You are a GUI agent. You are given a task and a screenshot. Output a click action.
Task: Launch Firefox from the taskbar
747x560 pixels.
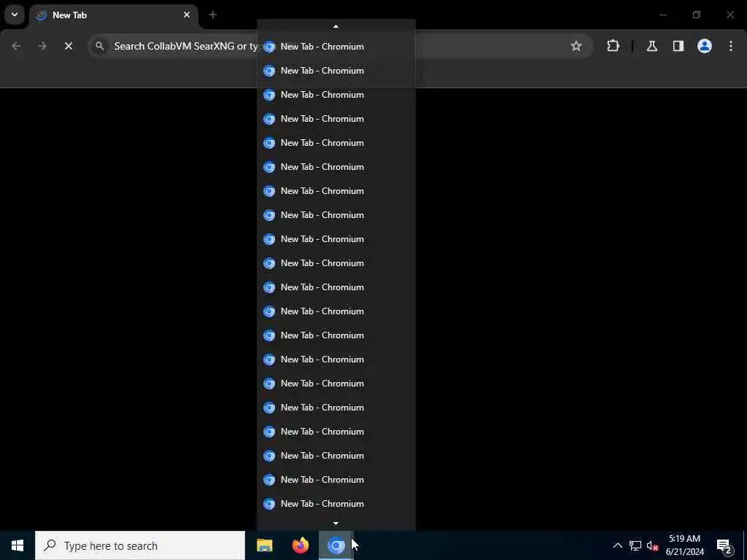click(x=300, y=545)
